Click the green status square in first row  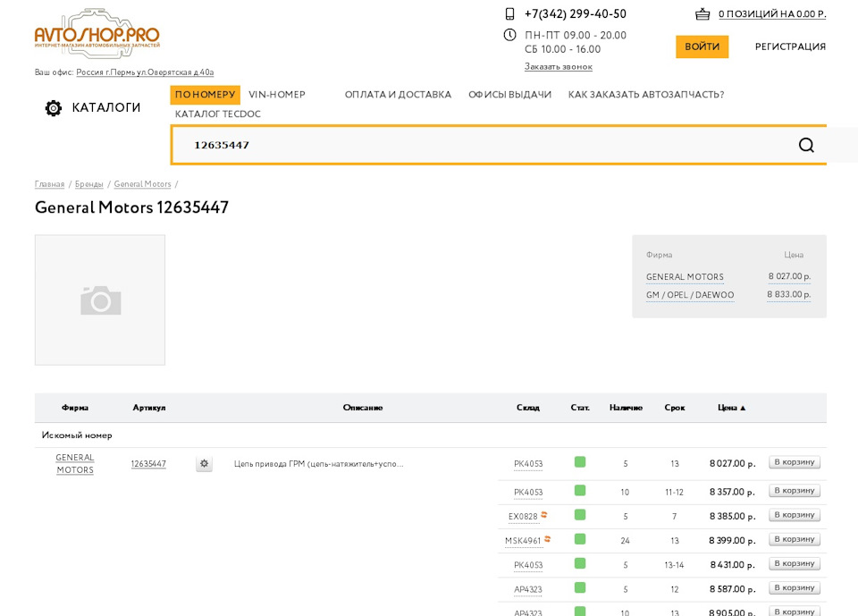tap(580, 462)
